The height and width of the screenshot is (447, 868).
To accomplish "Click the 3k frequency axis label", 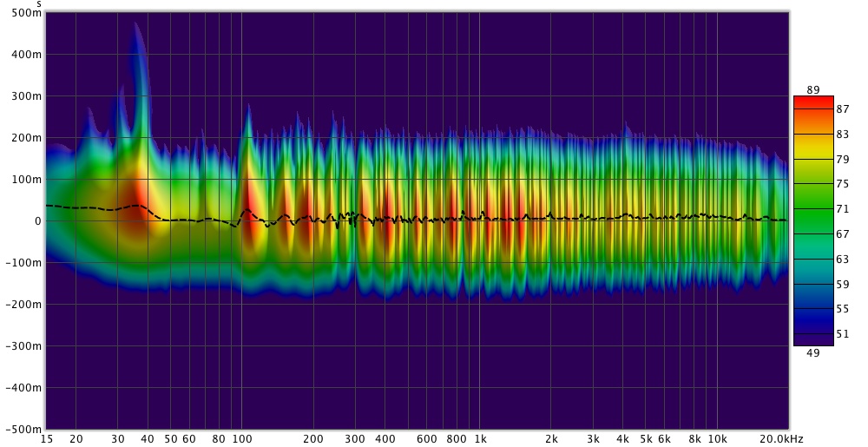I will click(x=594, y=439).
